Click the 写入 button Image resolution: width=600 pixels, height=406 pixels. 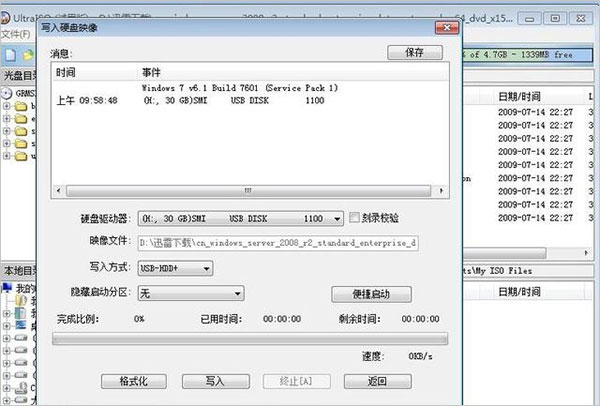[216, 381]
